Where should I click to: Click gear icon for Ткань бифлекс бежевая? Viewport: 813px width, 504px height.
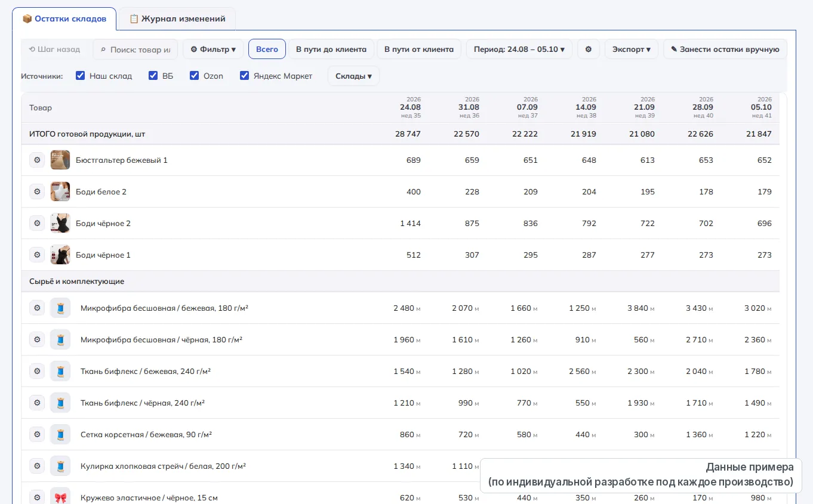tap(37, 371)
